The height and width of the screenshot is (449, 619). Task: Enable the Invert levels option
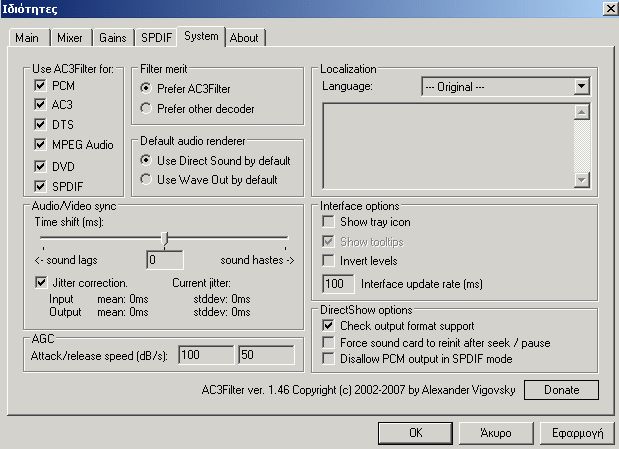tap(327, 260)
